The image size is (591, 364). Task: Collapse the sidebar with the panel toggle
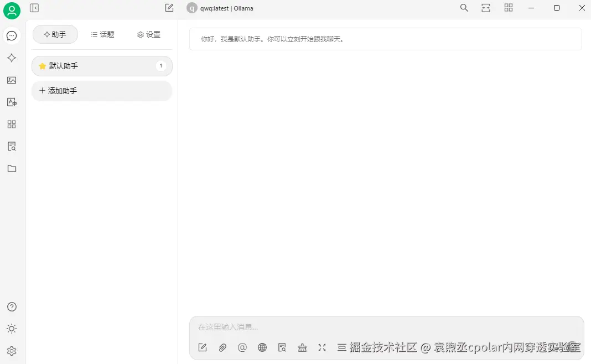(x=34, y=8)
